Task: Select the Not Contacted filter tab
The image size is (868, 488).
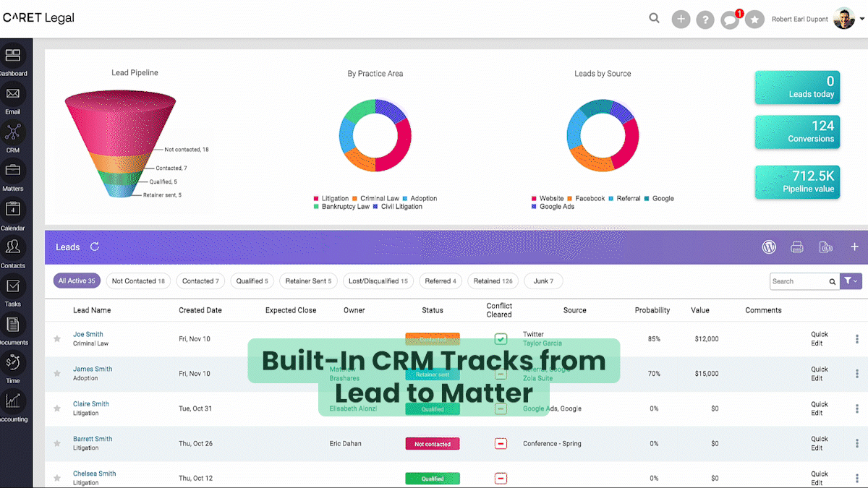Action: tap(138, 281)
